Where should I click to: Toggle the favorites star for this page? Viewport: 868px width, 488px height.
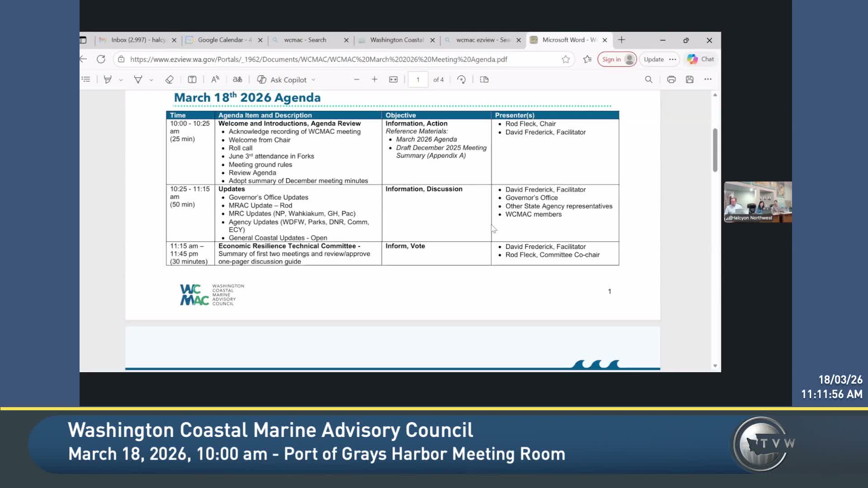(566, 59)
